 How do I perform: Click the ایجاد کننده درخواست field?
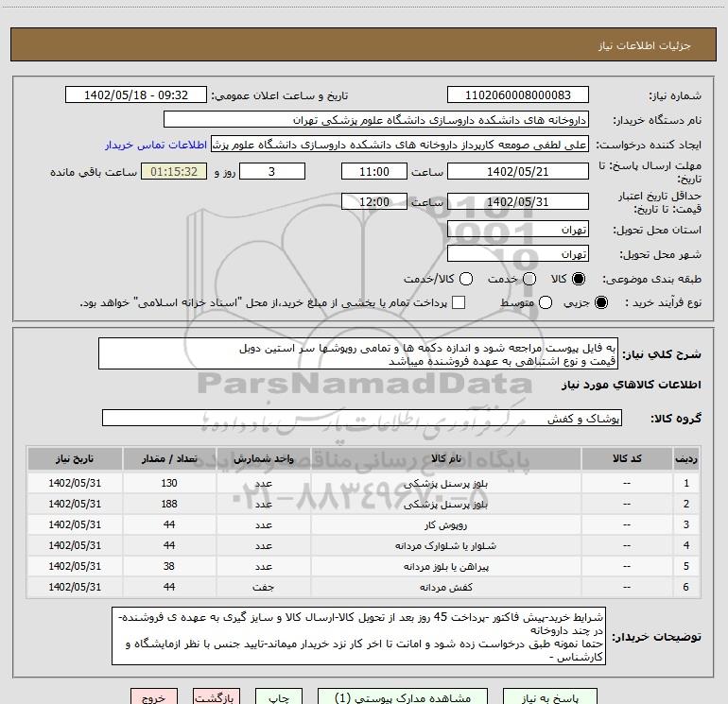pyautogui.click(x=400, y=145)
